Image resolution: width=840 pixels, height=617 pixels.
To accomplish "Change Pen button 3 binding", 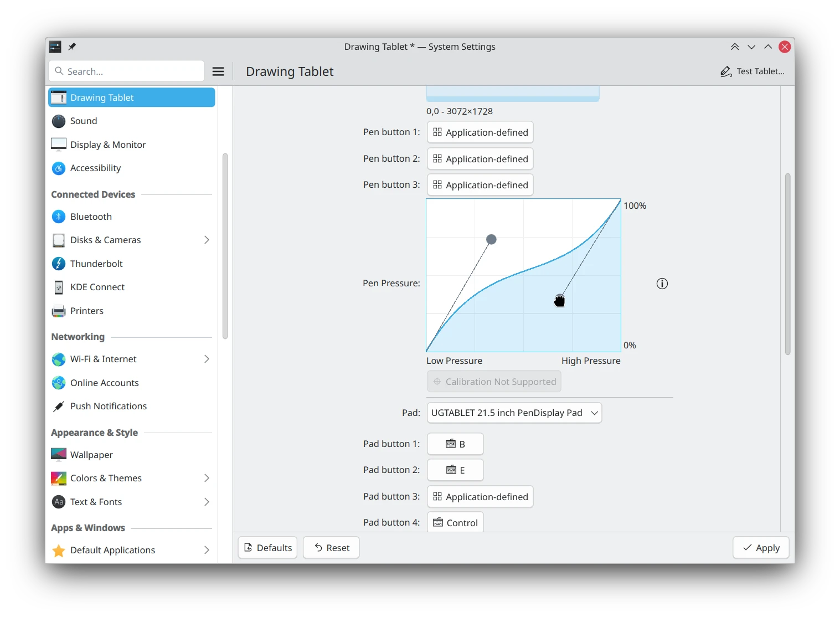I will [x=480, y=185].
